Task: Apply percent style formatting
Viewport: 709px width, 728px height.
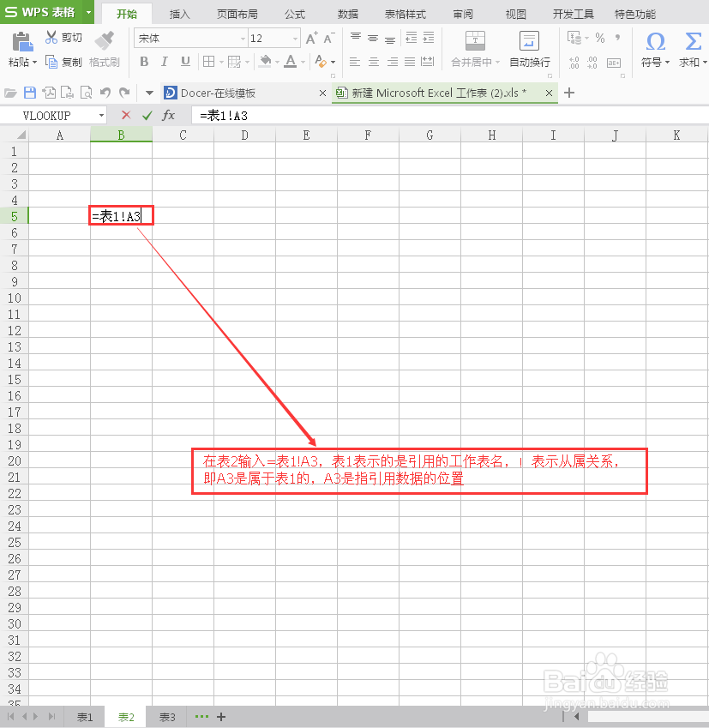Action: (600, 38)
